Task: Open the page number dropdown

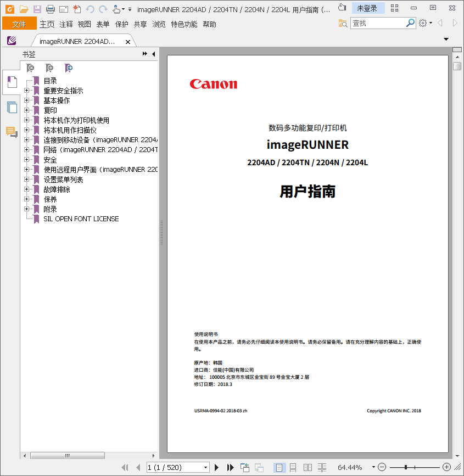Action: 205,467
